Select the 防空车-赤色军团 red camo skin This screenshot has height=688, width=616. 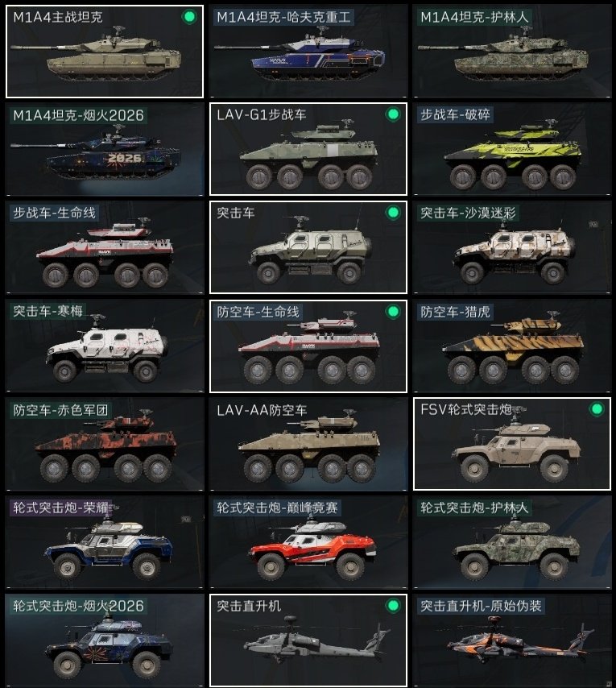105,444
